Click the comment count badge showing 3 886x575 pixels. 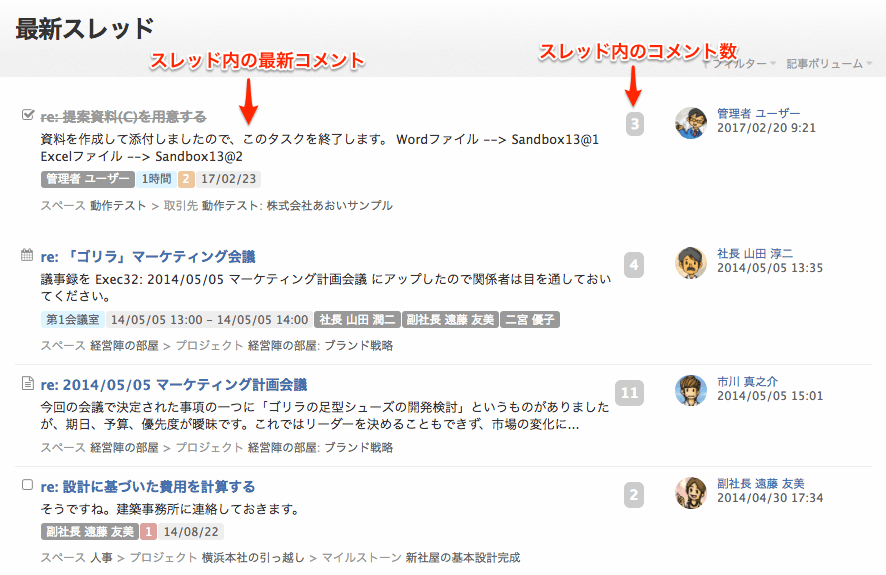click(635, 124)
